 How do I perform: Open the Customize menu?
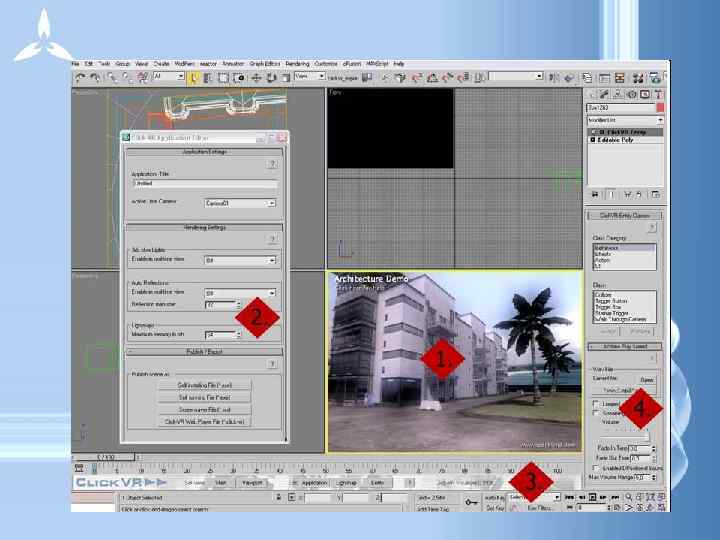[x=326, y=64]
